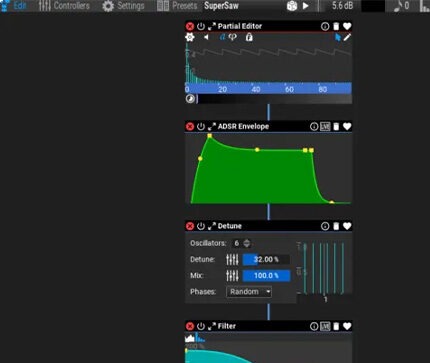
Task: Favorite the ADSR Envelope module
Action: tap(347, 127)
